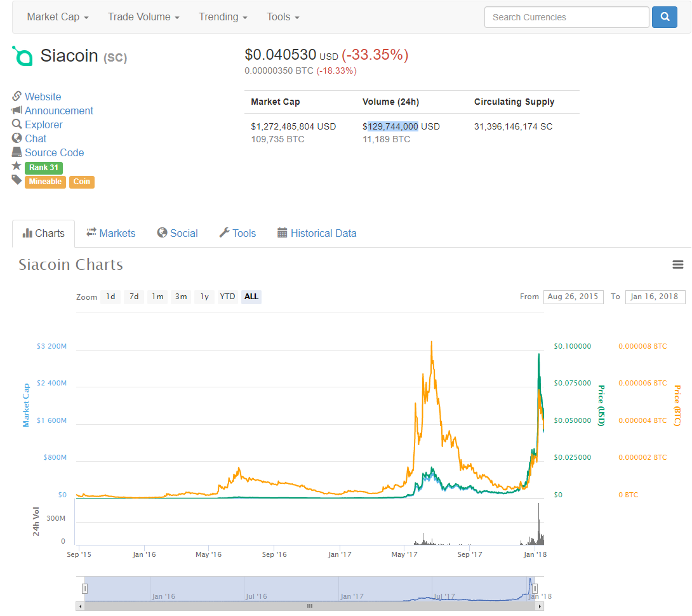Expand the Trending dropdown menu
692x616 pixels.
223,17
